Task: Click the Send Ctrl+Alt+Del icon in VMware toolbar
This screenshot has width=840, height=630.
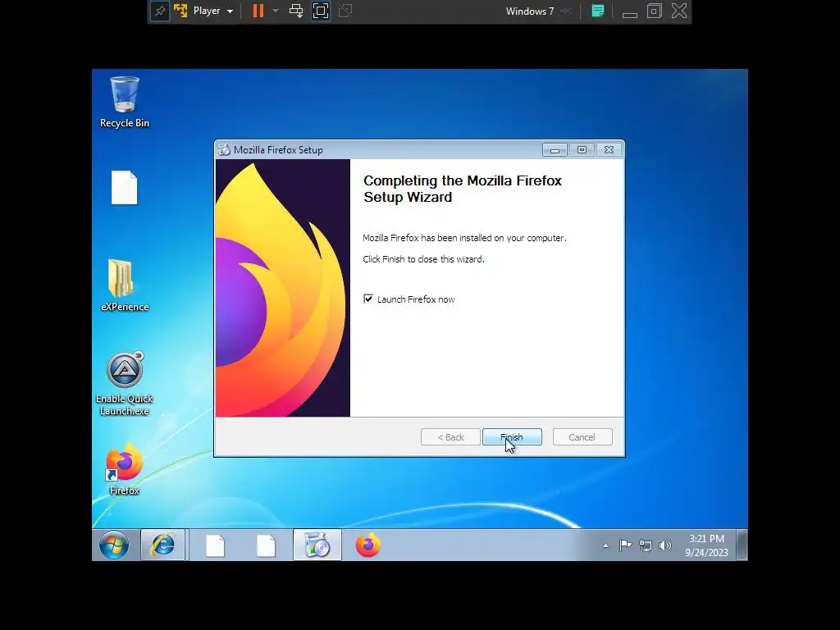Action: 295,11
